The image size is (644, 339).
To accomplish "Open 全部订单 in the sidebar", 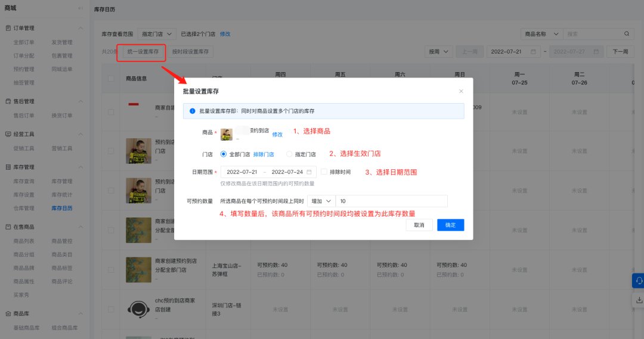I will pyautogui.click(x=24, y=42).
